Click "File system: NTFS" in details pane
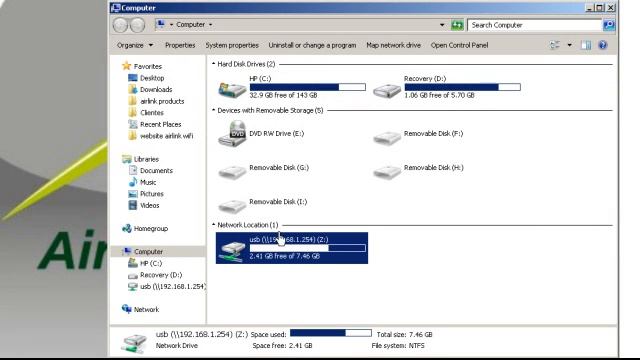 tap(398, 345)
